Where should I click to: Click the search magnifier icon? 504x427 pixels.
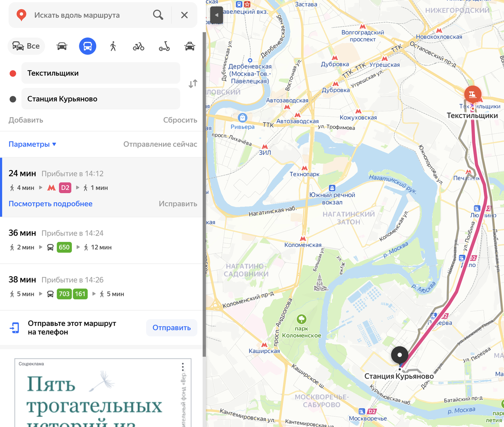[x=158, y=15]
